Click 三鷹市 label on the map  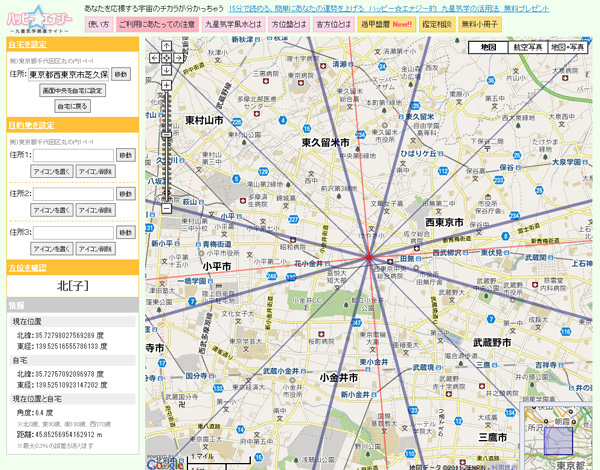(492, 437)
